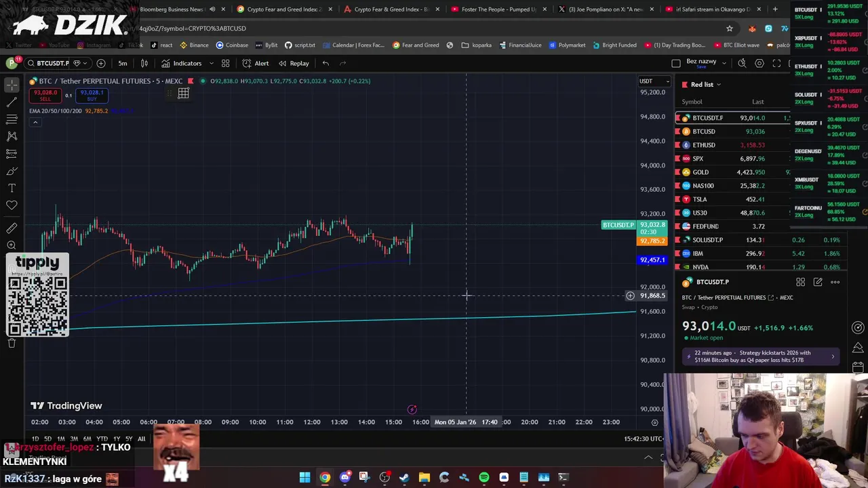Open the 5m timeframe interval selector
The width and height of the screenshot is (868, 488).
123,63
